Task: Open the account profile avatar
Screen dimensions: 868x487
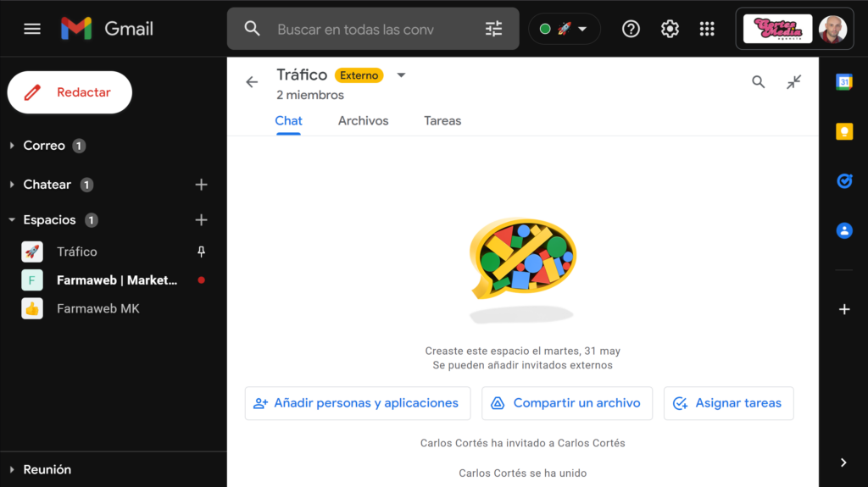Action: (x=832, y=29)
